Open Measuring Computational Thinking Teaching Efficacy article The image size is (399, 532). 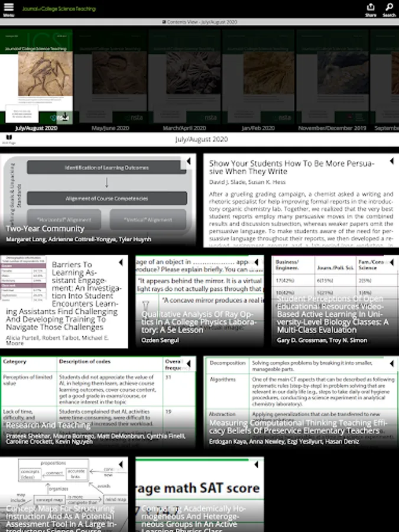(301, 403)
